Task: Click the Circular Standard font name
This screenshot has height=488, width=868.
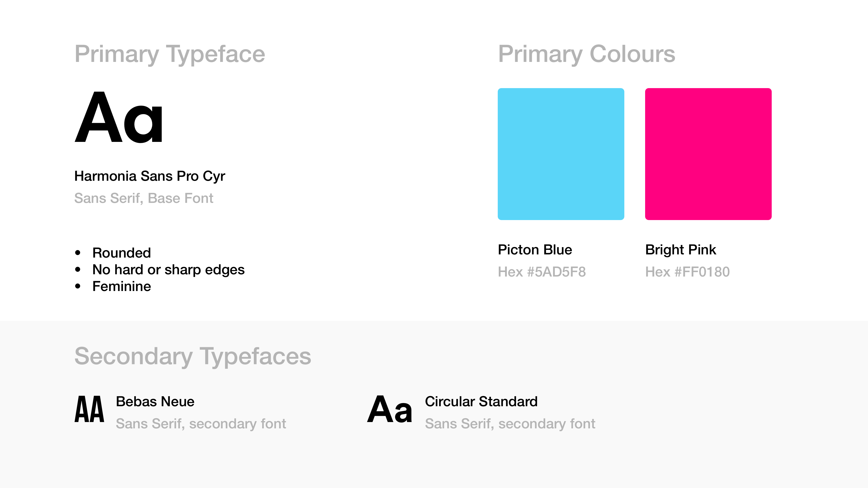Action: click(481, 401)
